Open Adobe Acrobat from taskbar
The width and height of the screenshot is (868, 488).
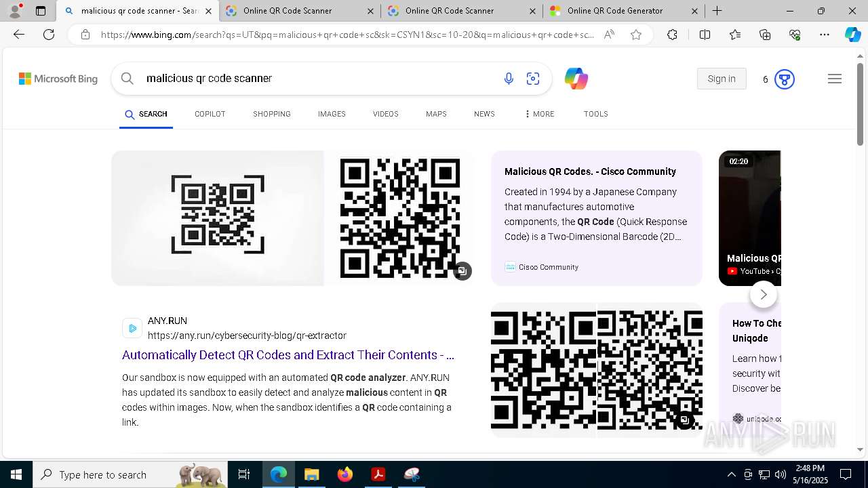378,474
